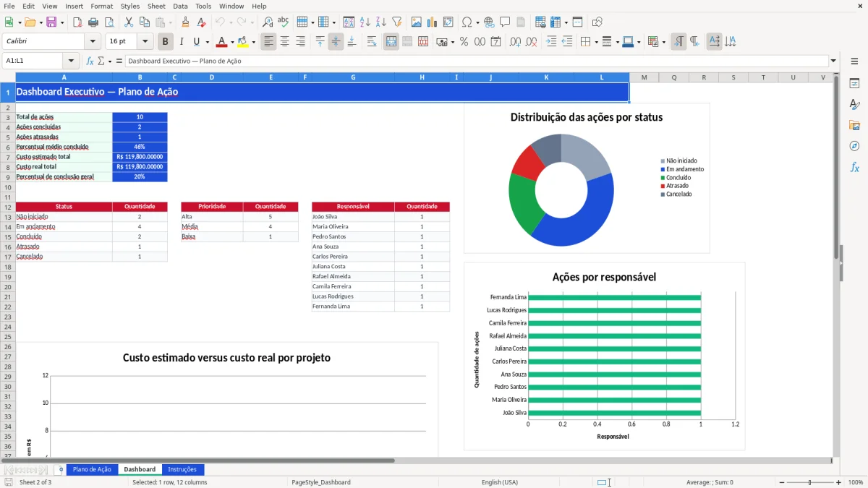
Task: Click zoom percentage 100% in status bar
Action: click(x=855, y=482)
